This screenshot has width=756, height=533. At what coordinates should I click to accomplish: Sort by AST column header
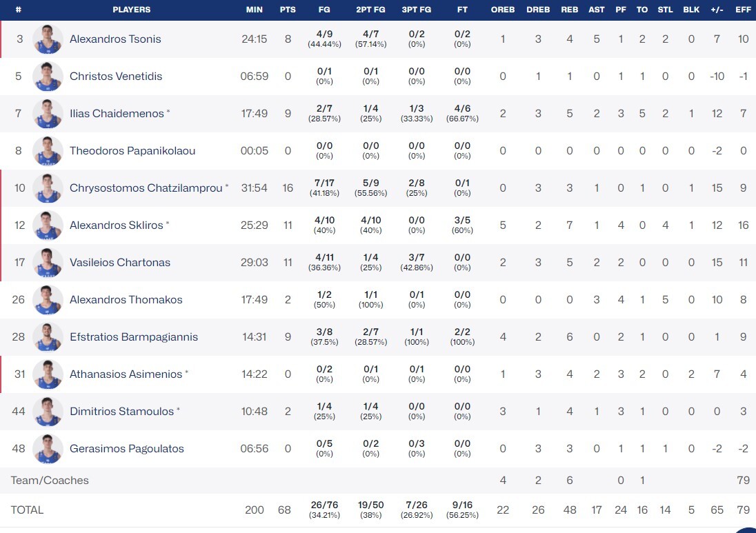[597, 10]
